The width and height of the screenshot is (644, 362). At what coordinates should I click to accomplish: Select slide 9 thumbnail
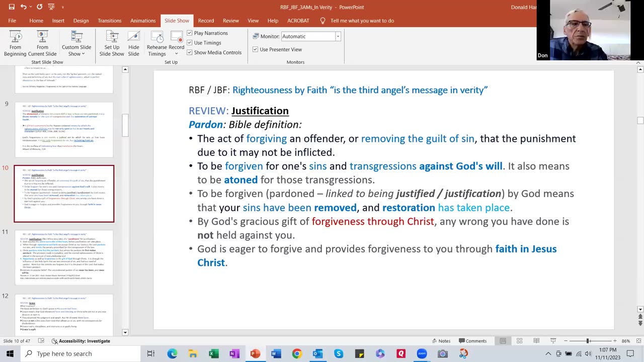coord(64,129)
